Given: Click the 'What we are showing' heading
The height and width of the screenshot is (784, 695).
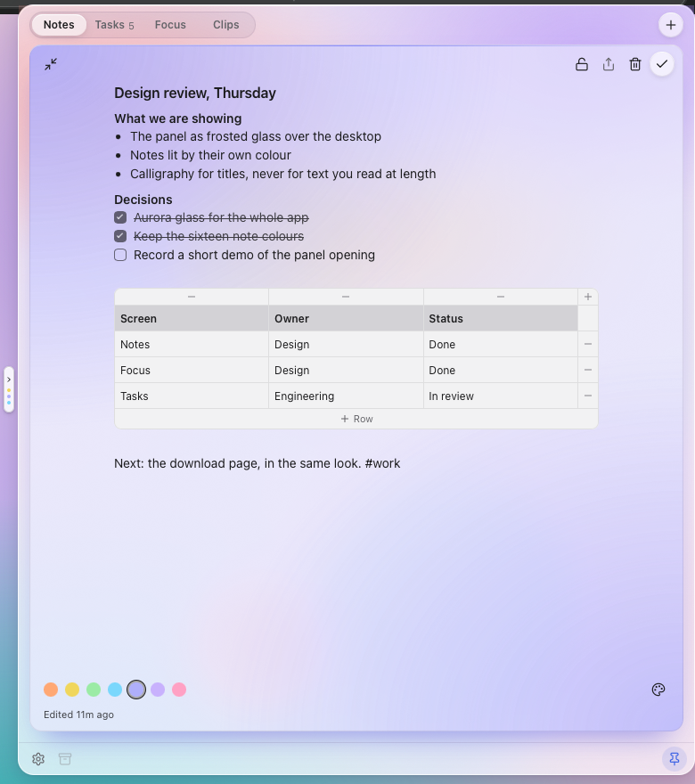Looking at the screenshot, I should 178,118.
